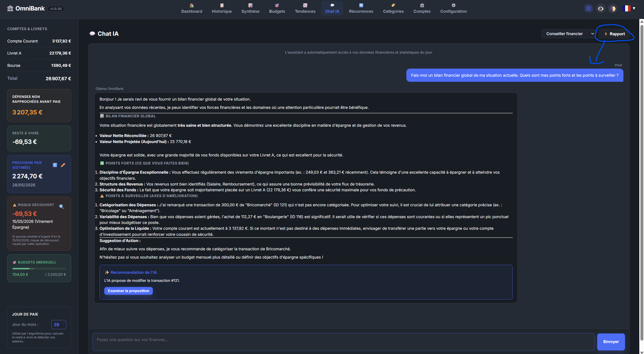Open the Configuration tab
This screenshot has width=644, height=354.
454,8
